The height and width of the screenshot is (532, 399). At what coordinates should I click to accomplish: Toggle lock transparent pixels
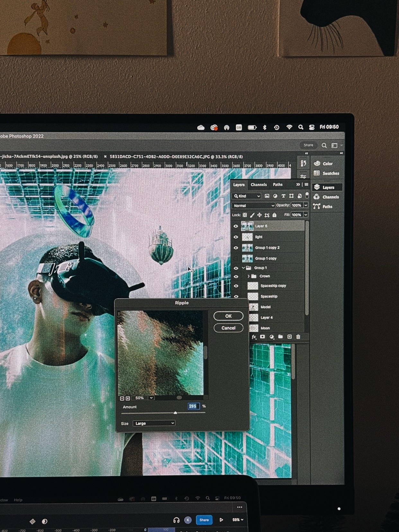coord(245,215)
